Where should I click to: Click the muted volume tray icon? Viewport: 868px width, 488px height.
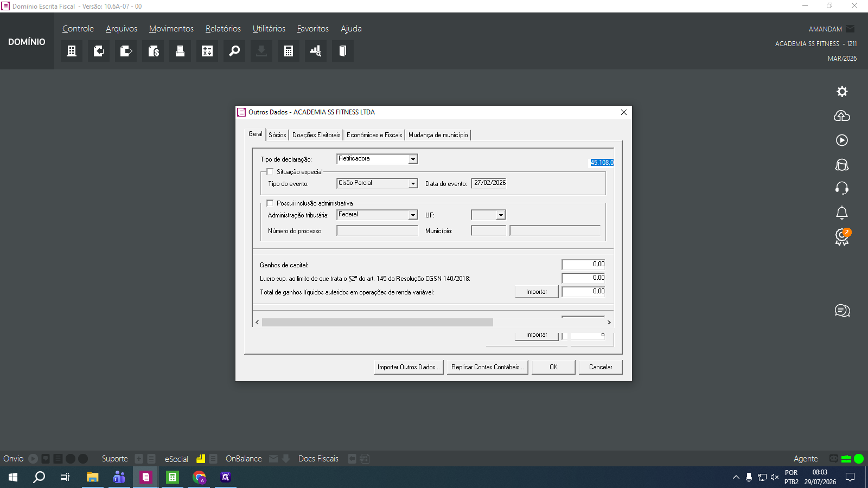[775, 477]
